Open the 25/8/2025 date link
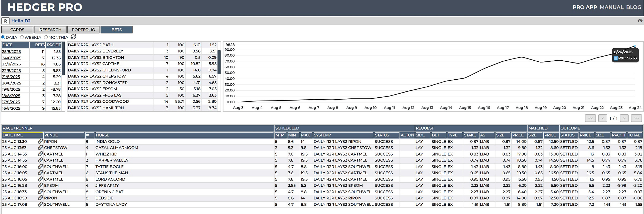The image size is (644, 214). [x=11, y=51]
